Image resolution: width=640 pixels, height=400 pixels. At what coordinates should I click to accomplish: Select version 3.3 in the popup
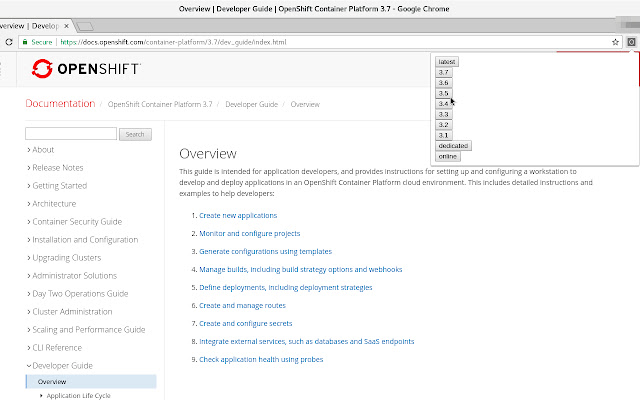pyautogui.click(x=444, y=114)
